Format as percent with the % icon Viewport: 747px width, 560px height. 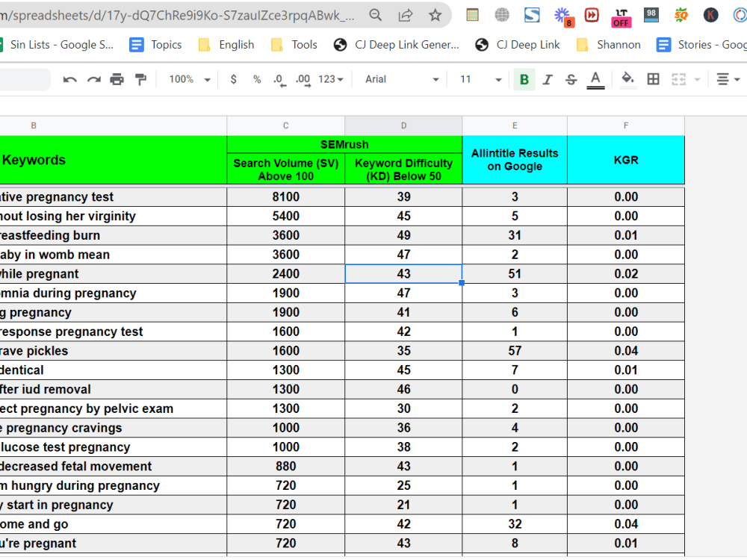pos(257,80)
